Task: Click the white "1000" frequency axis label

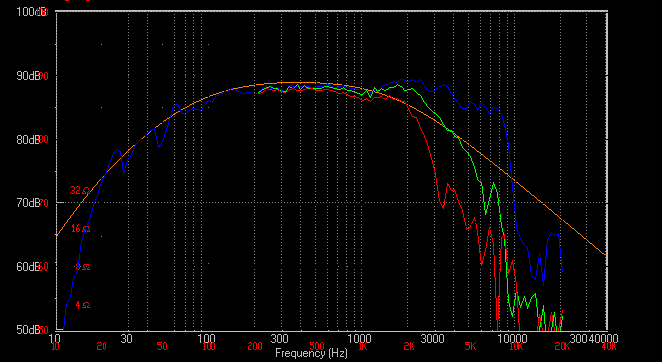Action: click(359, 339)
